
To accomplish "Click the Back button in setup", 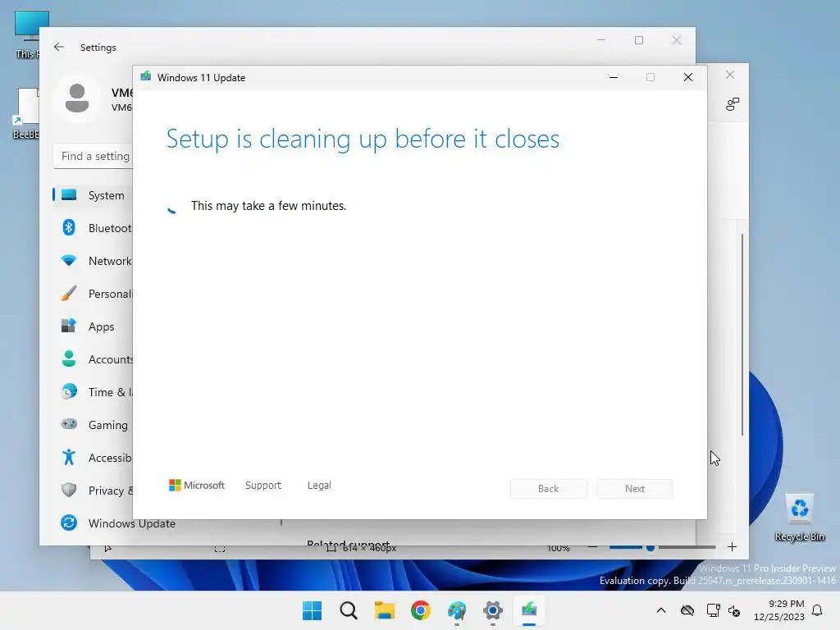I will (549, 489).
